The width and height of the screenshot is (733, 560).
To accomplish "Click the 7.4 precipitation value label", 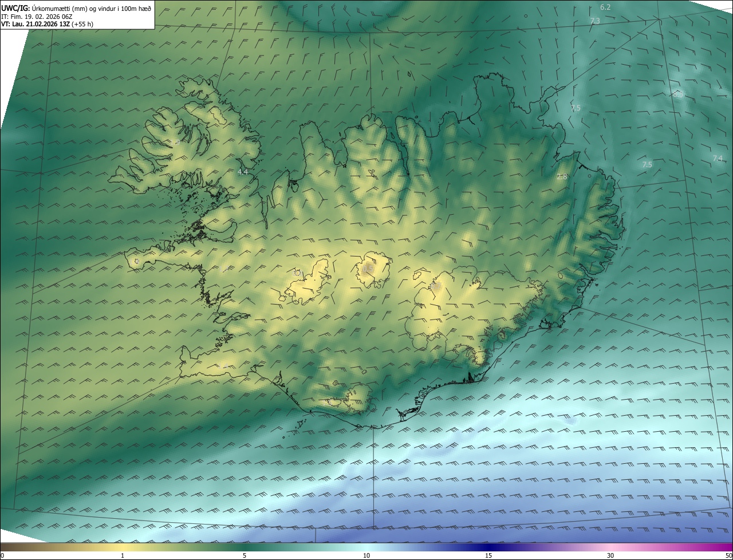I will (x=718, y=158).
